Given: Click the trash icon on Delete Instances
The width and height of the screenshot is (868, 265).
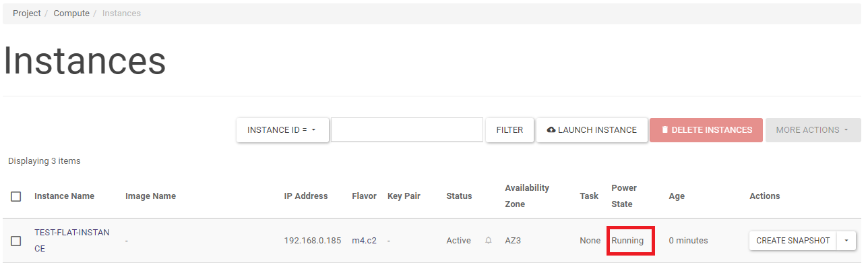Looking at the screenshot, I should pyautogui.click(x=664, y=130).
